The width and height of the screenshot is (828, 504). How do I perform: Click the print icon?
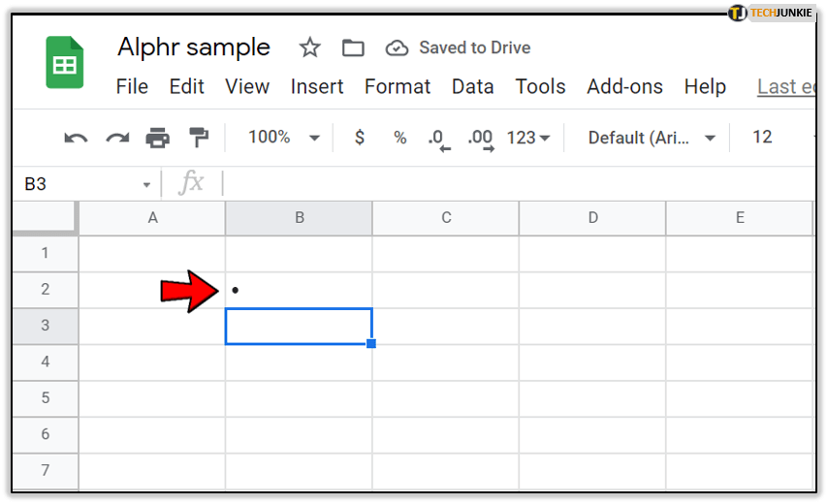click(158, 138)
